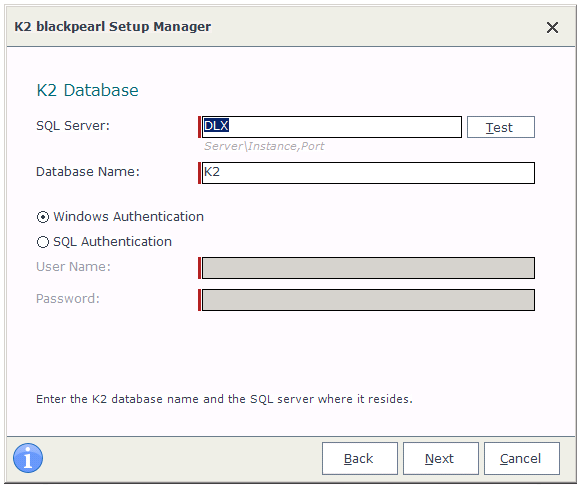This screenshot has width=581, height=489.
Task: Focus the SQL Server input field
Action: [332, 127]
